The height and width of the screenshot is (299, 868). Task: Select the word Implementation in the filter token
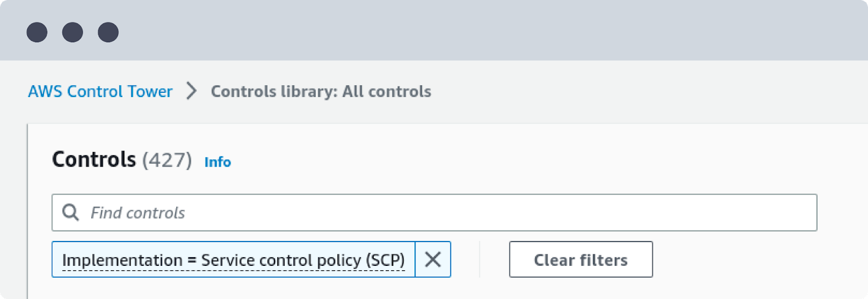(122, 260)
